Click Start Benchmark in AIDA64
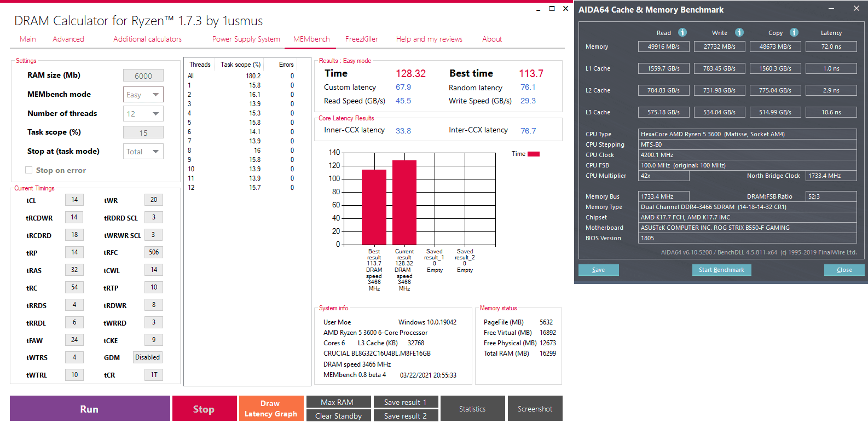 (x=721, y=270)
